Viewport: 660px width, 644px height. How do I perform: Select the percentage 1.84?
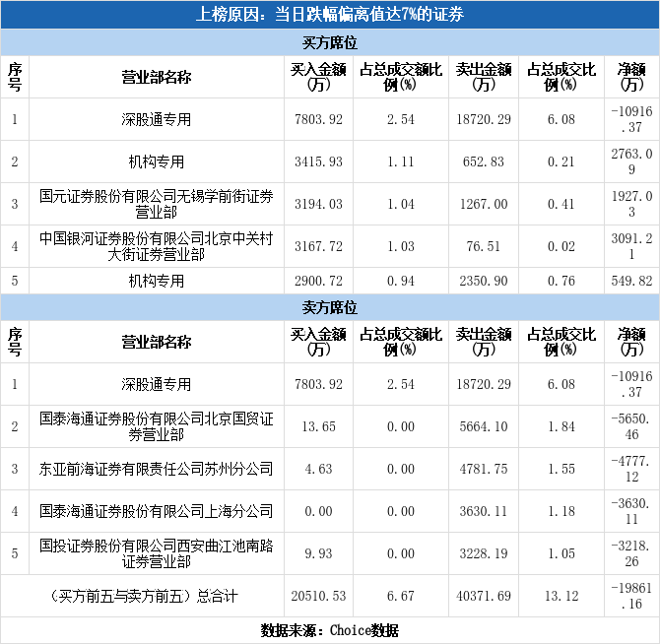(x=561, y=427)
